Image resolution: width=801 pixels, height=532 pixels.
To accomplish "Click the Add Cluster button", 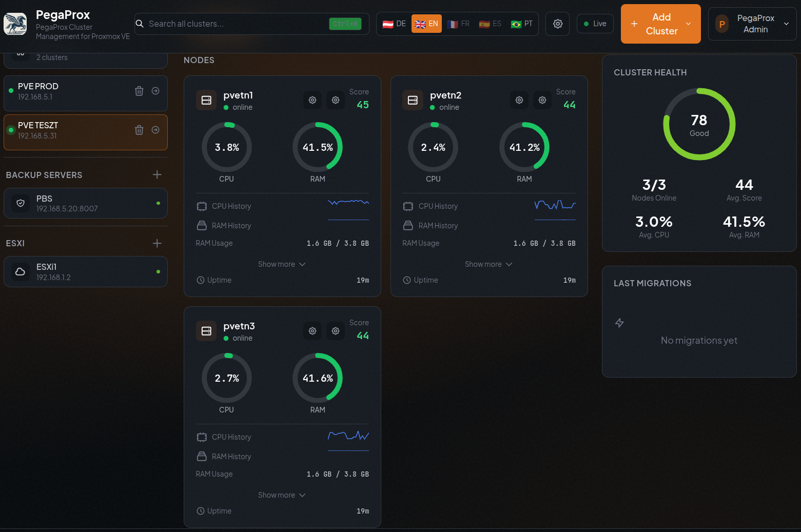I will (x=660, y=24).
